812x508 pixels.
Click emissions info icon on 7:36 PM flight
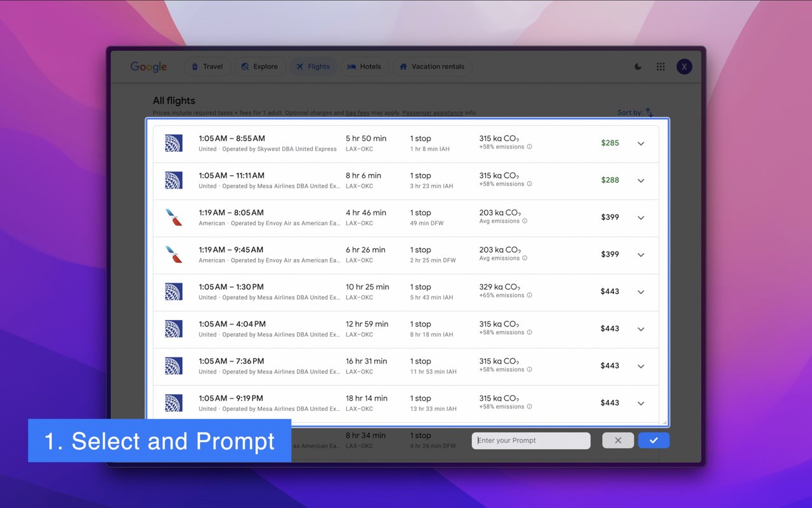pos(530,370)
